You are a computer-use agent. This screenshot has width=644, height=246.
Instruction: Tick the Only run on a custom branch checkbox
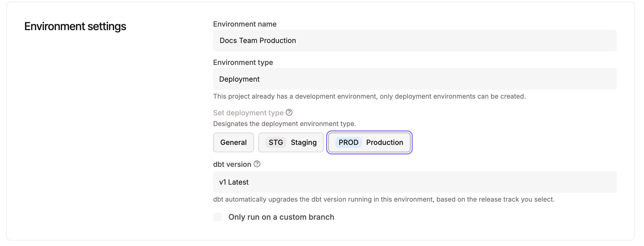tap(218, 217)
